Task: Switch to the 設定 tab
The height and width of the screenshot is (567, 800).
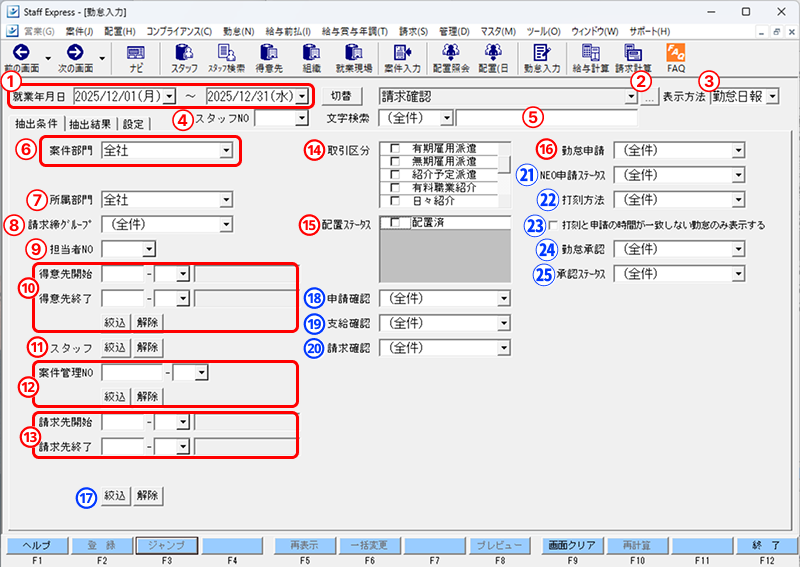Action: 133,124
